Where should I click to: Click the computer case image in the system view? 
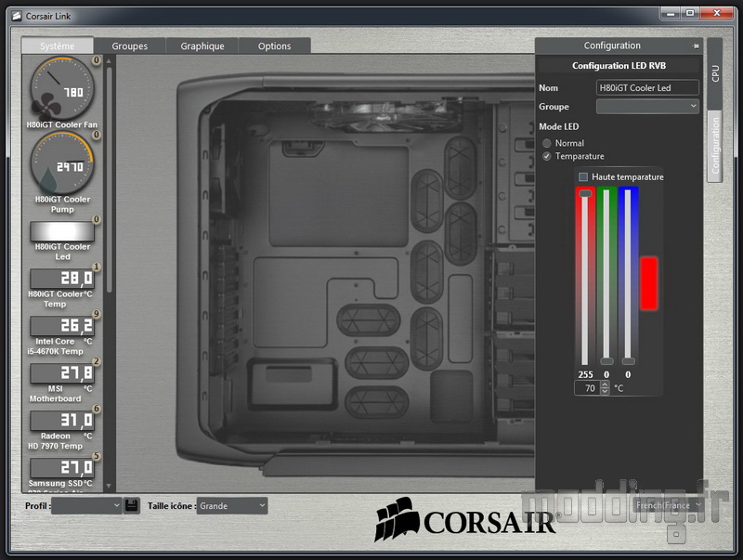click(356, 275)
